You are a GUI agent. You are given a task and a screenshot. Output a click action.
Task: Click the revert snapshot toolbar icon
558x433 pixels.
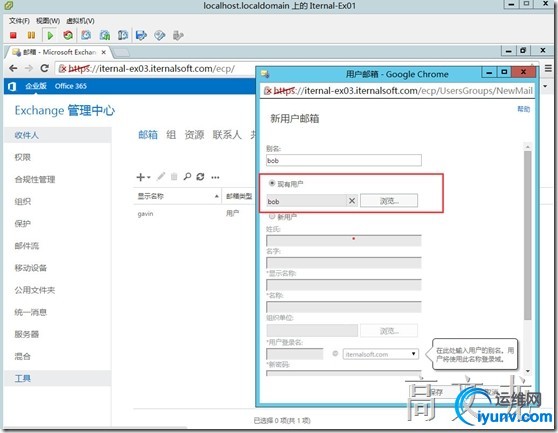coord(105,35)
